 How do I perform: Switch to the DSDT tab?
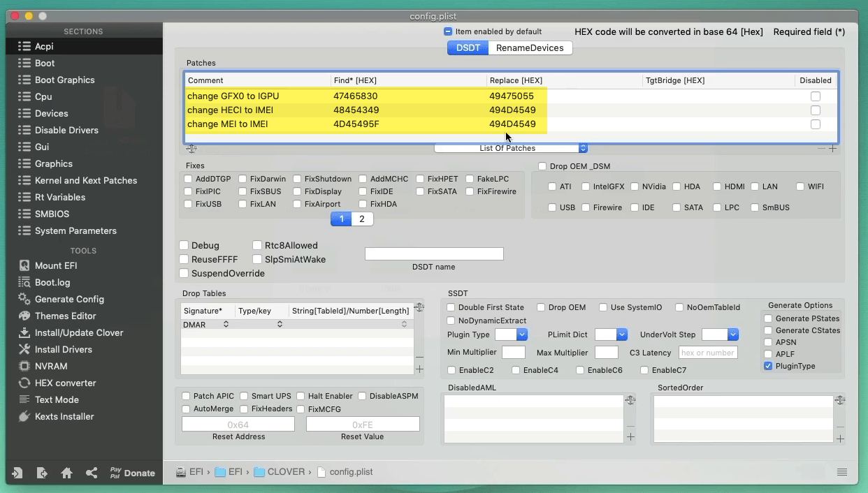[468, 47]
